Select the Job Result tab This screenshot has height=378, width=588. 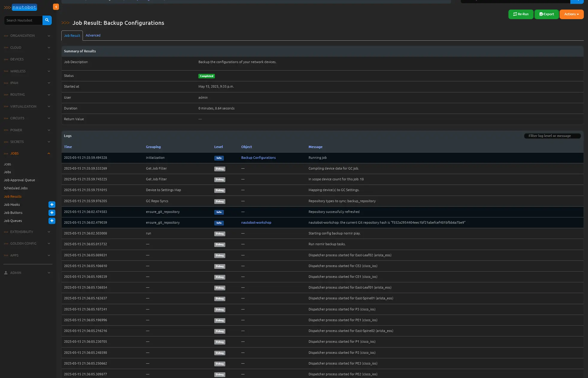(x=72, y=36)
